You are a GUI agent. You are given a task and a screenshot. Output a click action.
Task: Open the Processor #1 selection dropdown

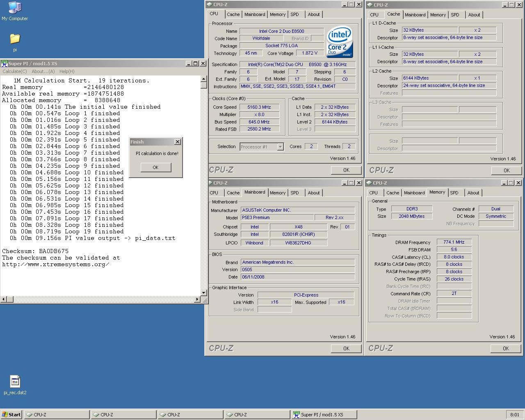click(280, 147)
